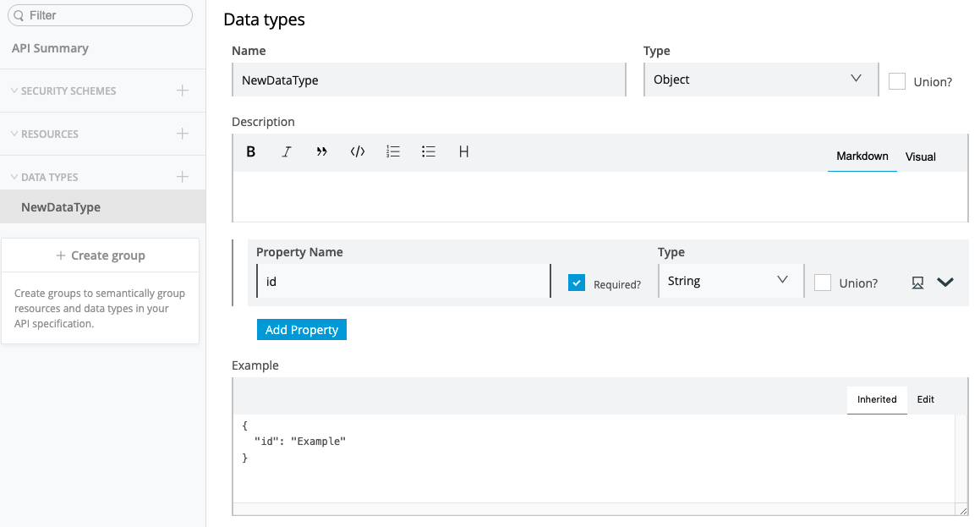Click the annotation icon beside id property
The image size is (980, 527).
click(x=917, y=283)
